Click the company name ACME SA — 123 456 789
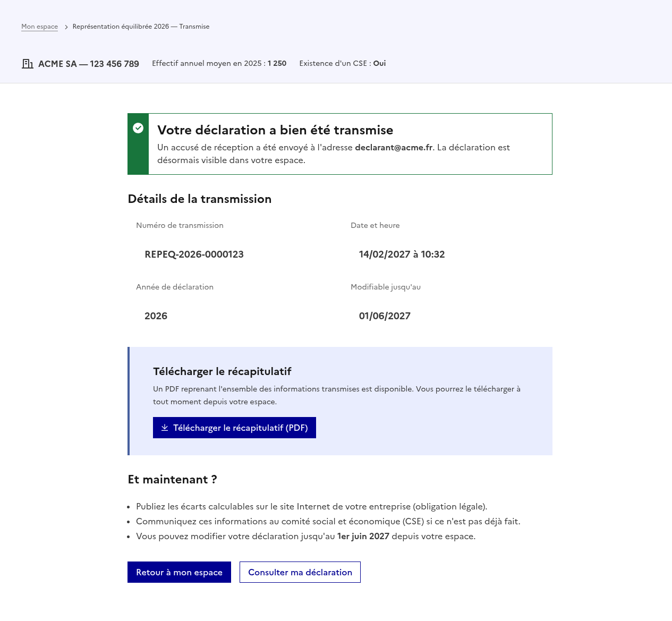The image size is (672, 621). (x=88, y=63)
